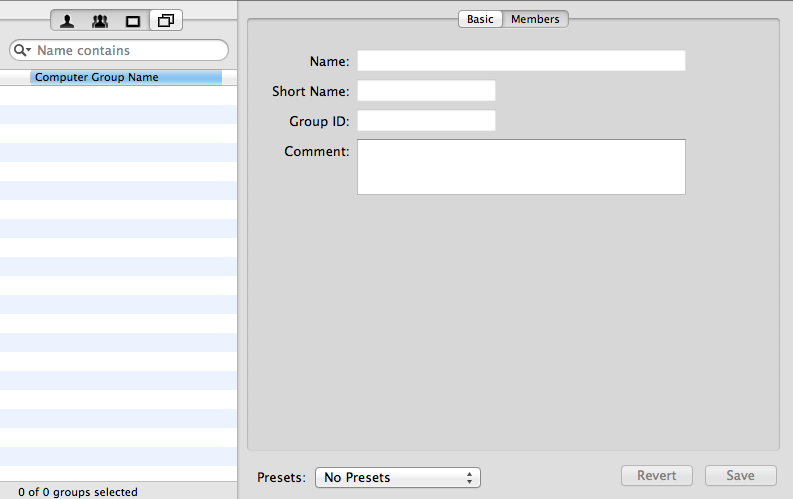Click the Save button
Image resolution: width=793 pixels, height=499 pixels.
pos(740,476)
